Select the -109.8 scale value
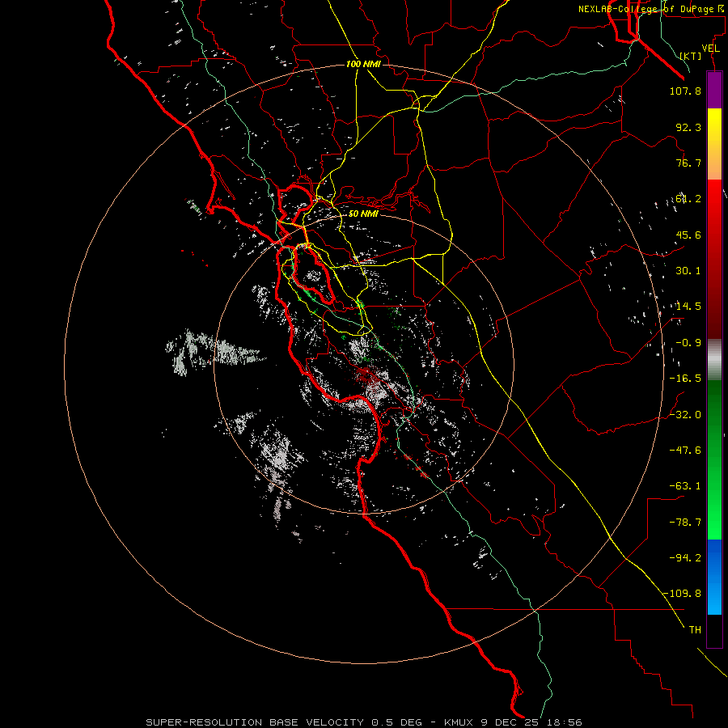The image size is (728, 728). (682, 594)
